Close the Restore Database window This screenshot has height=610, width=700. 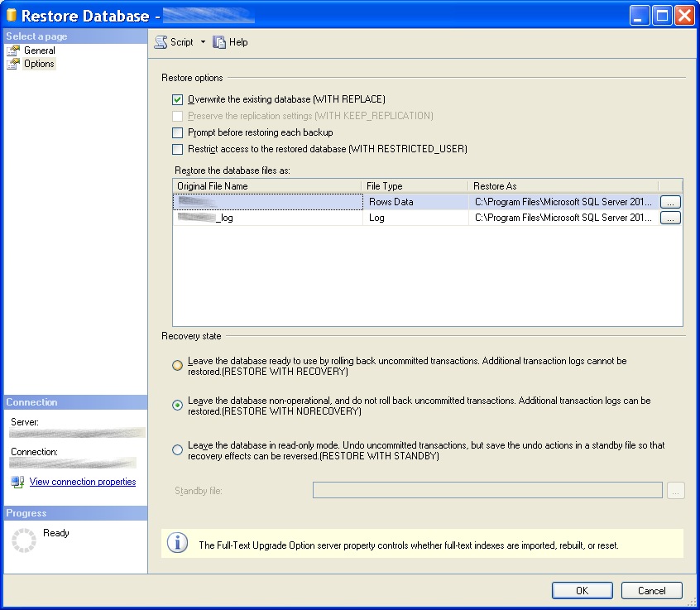pyautogui.click(x=685, y=16)
